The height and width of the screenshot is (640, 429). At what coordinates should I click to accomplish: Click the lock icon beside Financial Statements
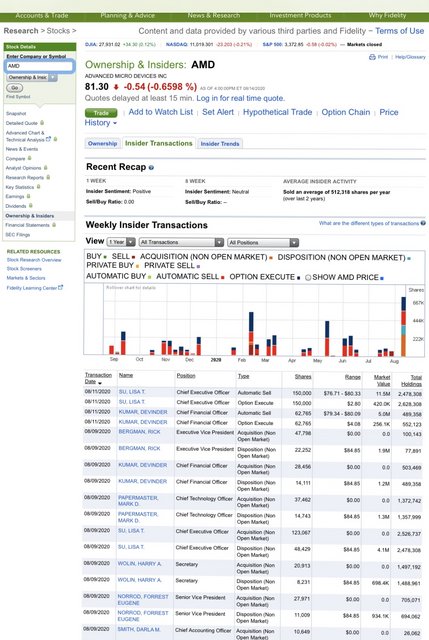point(54,225)
